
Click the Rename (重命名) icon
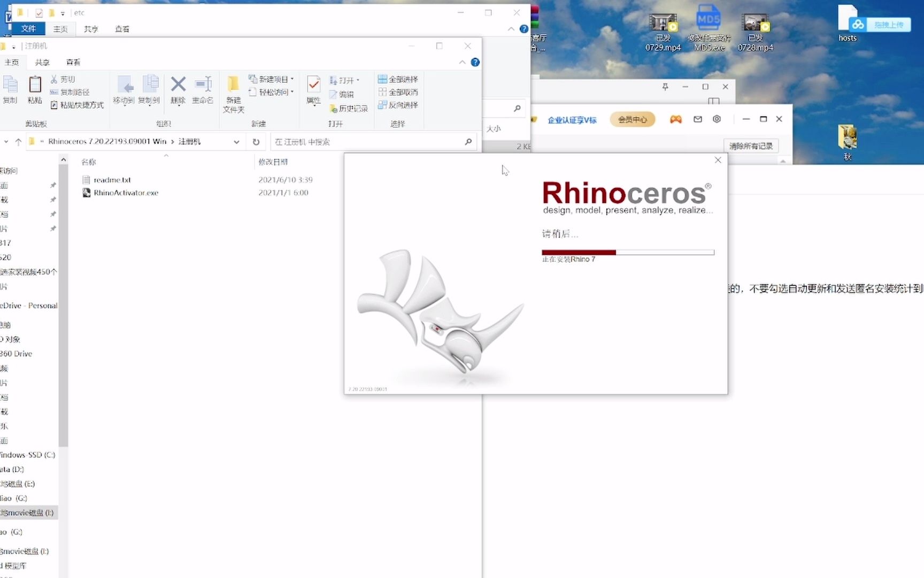(x=203, y=89)
